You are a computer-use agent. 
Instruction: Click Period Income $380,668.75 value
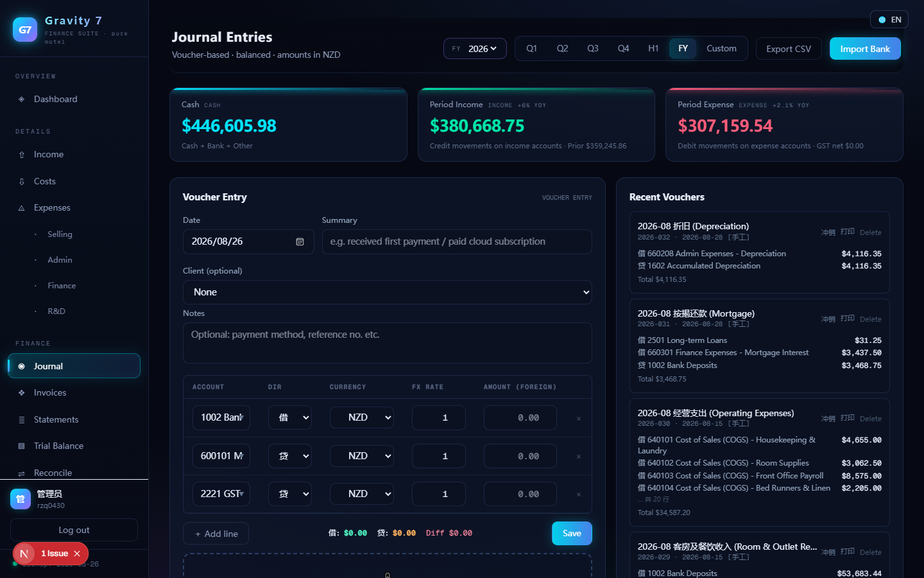pos(477,126)
